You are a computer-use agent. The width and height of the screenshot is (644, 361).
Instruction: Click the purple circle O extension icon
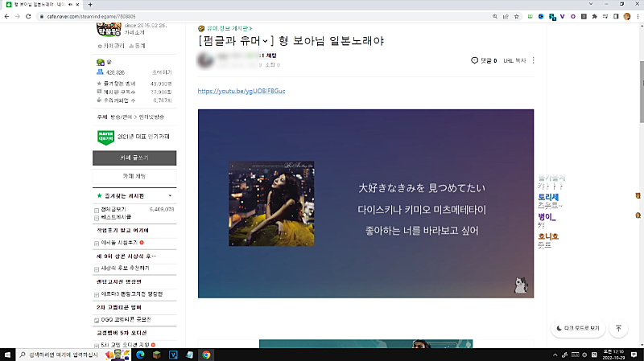573,16
